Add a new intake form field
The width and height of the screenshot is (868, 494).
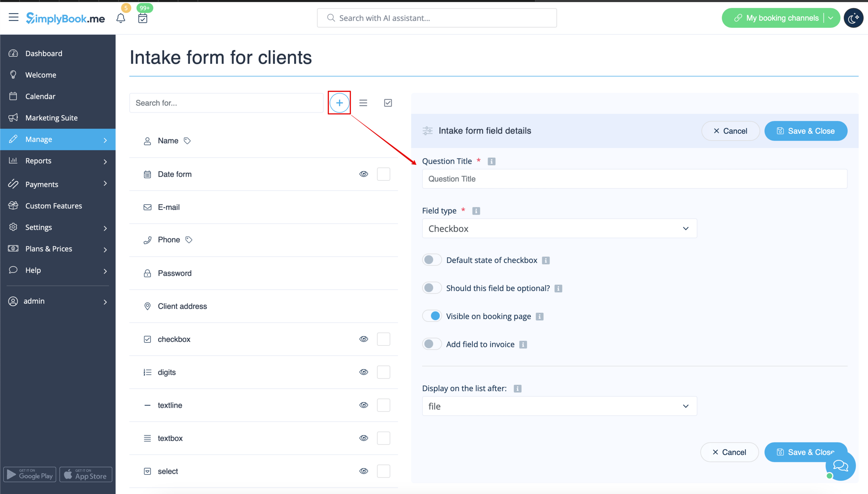tap(339, 103)
